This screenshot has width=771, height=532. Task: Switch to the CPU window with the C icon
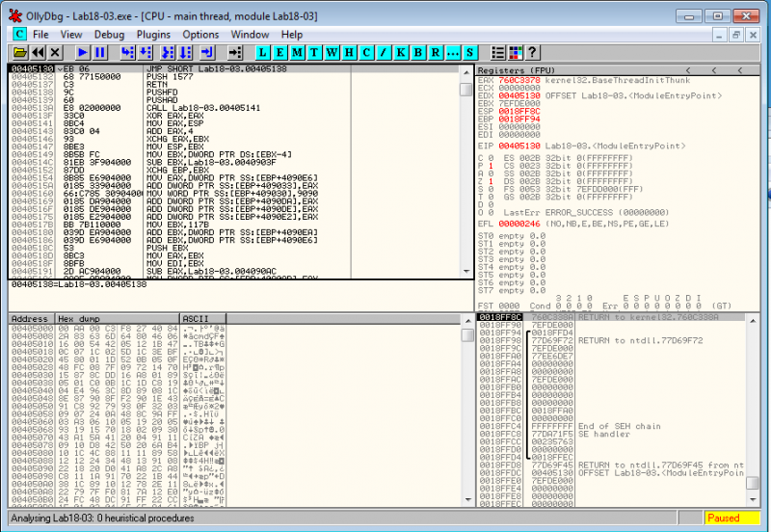tap(366, 53)
